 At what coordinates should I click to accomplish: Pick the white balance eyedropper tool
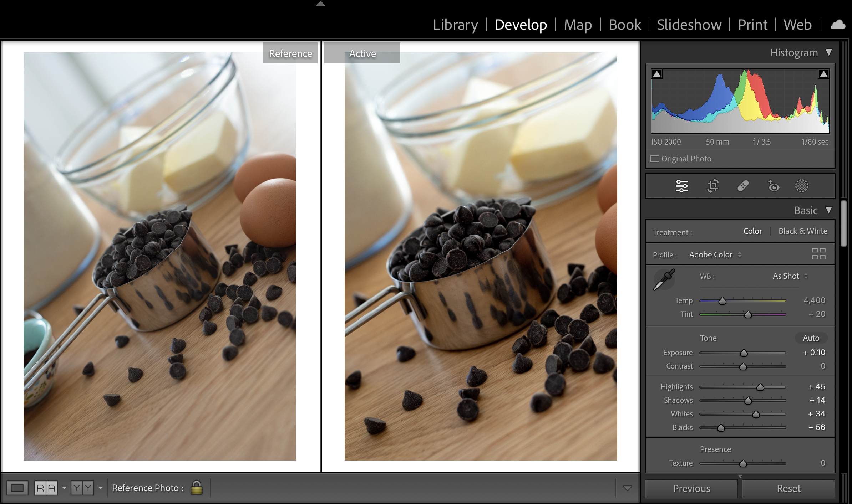click(664, 280)
